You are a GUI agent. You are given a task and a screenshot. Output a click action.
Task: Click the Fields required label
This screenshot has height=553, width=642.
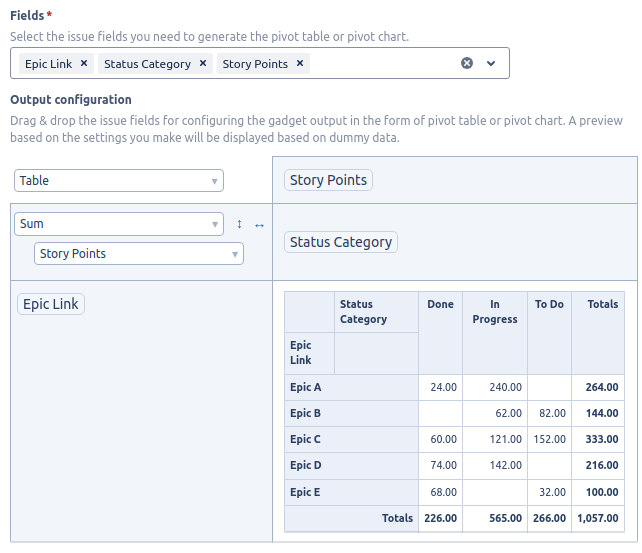pyautogui.click(x=31, y=16)
